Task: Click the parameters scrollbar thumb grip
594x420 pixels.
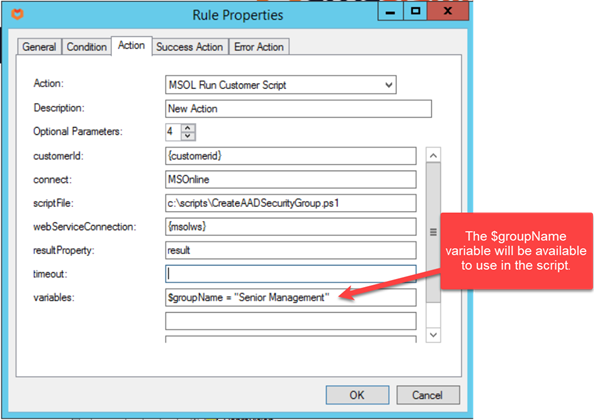Action: tap(433, 233)
